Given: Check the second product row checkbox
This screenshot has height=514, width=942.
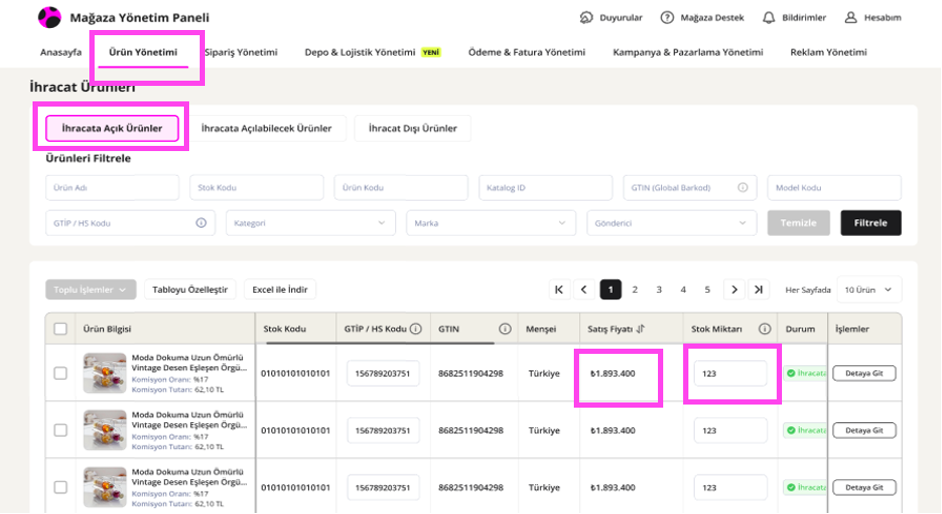Looking at the screenshot, I should 61,430.
